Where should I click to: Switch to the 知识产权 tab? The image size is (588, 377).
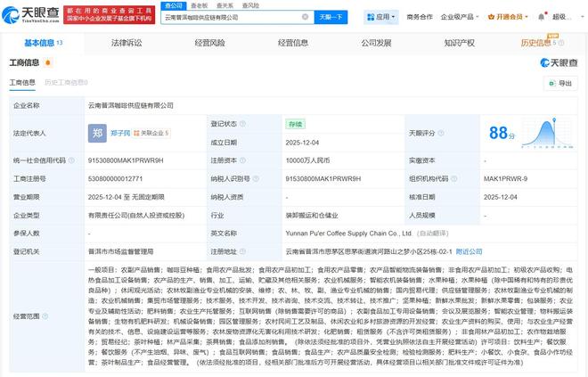coord(460,43)
